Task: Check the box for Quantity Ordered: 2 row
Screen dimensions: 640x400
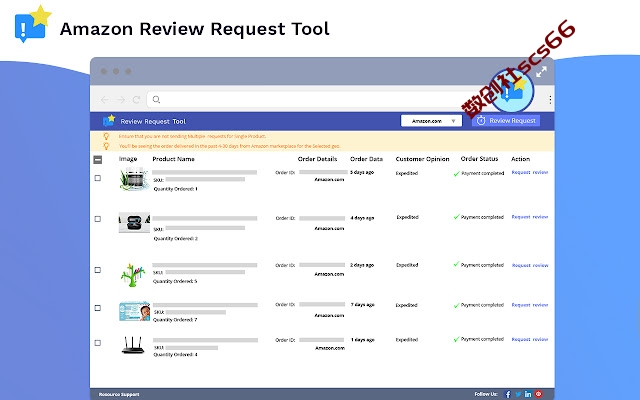Action: [98, 219]
